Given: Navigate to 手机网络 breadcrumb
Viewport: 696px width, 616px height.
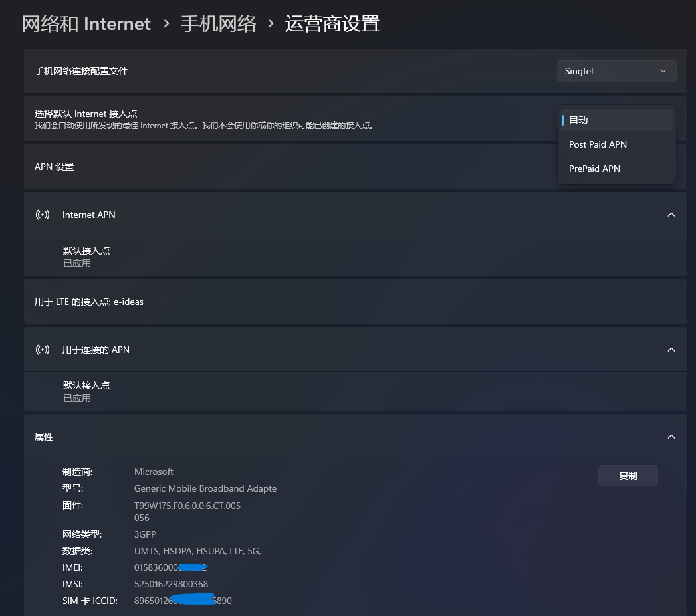Looking at the screenshot, I should 218,24.
